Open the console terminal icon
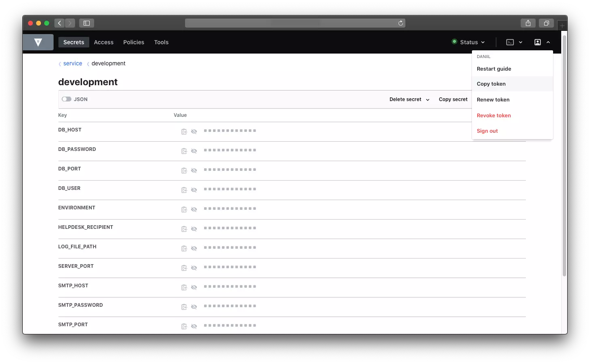This screenshot has height=364, width=590. pos(510,42)
